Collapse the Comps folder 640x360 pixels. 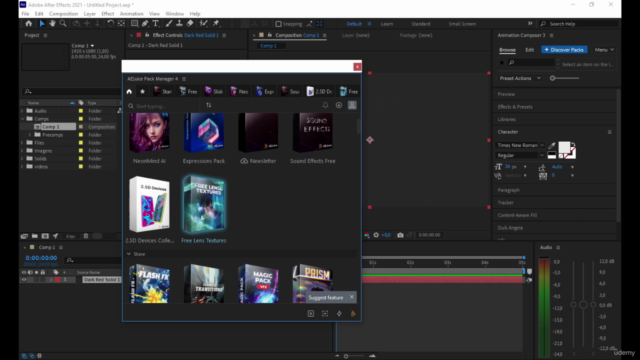coord(22,119)
